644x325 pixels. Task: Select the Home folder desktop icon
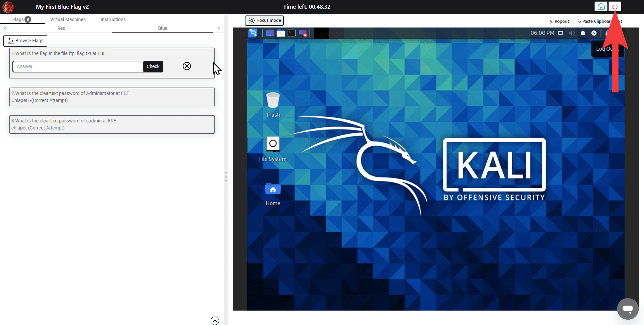(273, 194)
